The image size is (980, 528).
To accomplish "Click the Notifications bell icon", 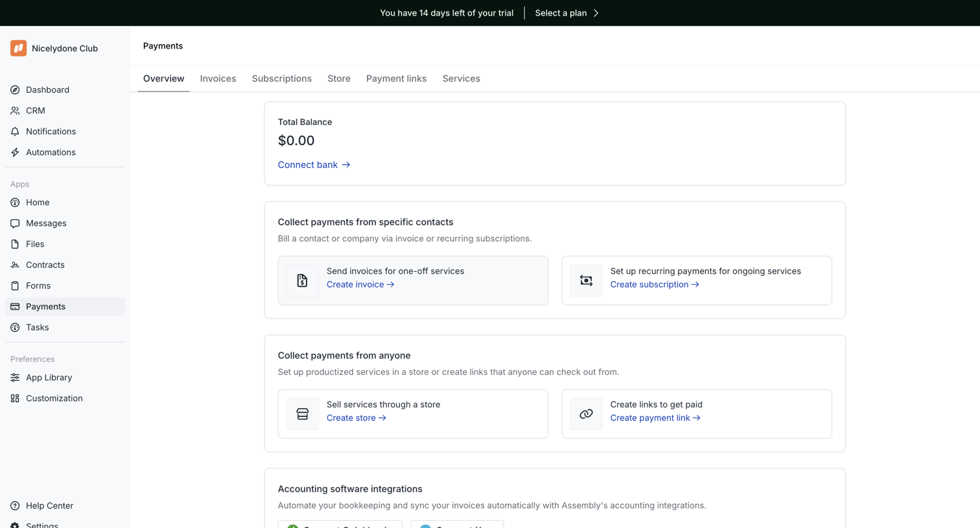I will (x=15, y=131).
